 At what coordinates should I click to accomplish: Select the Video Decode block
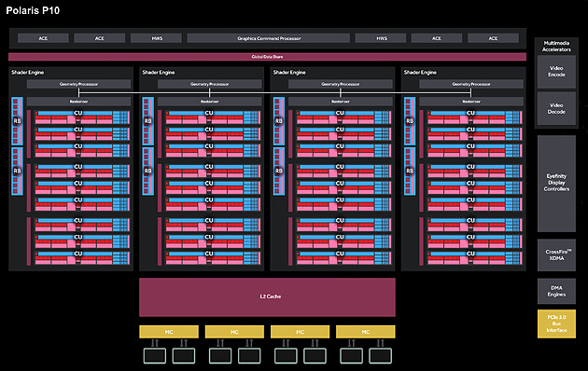(x=556, y=108)
